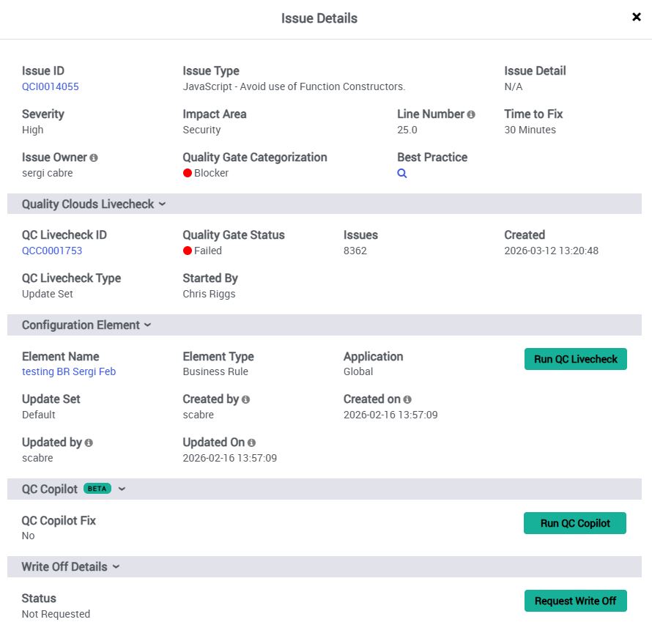Click the Updated by info icon
This screenshot has width=652, height=644.
click(89, 443)
